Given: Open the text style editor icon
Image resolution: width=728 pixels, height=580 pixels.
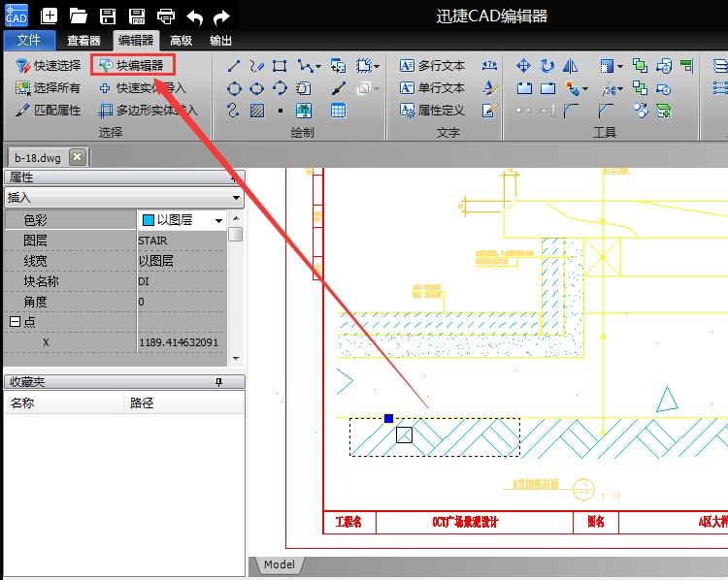Looking at the screenshot, I should click(x=489, y=87).
